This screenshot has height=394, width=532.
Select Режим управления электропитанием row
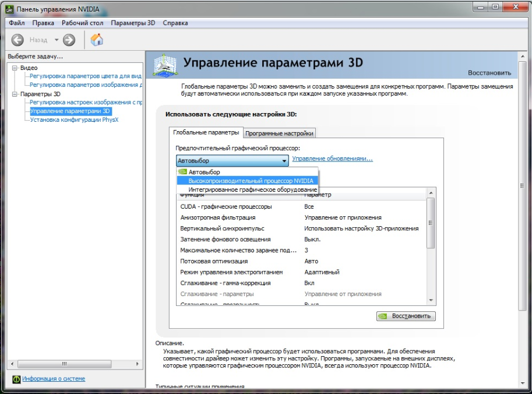tap(302, 272)
